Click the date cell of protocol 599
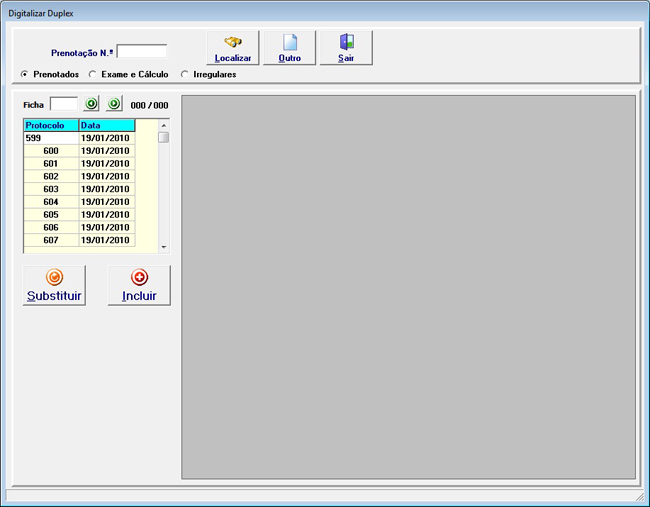The image size is (650, 507). point(107,138)
